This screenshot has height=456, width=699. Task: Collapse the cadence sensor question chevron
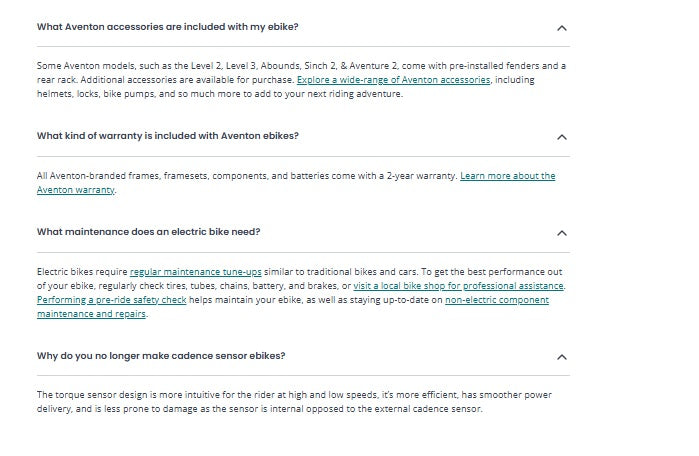point(561,357)
